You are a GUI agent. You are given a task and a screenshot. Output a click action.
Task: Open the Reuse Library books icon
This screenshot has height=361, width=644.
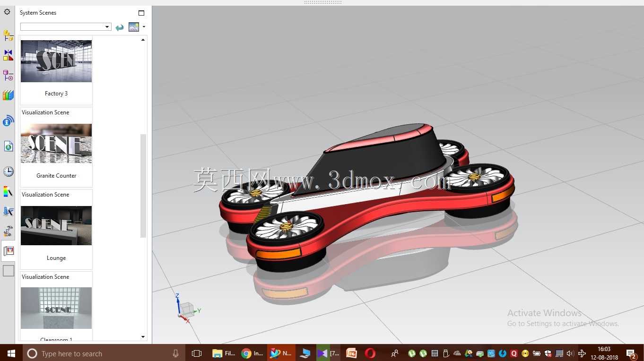(8, 95)
